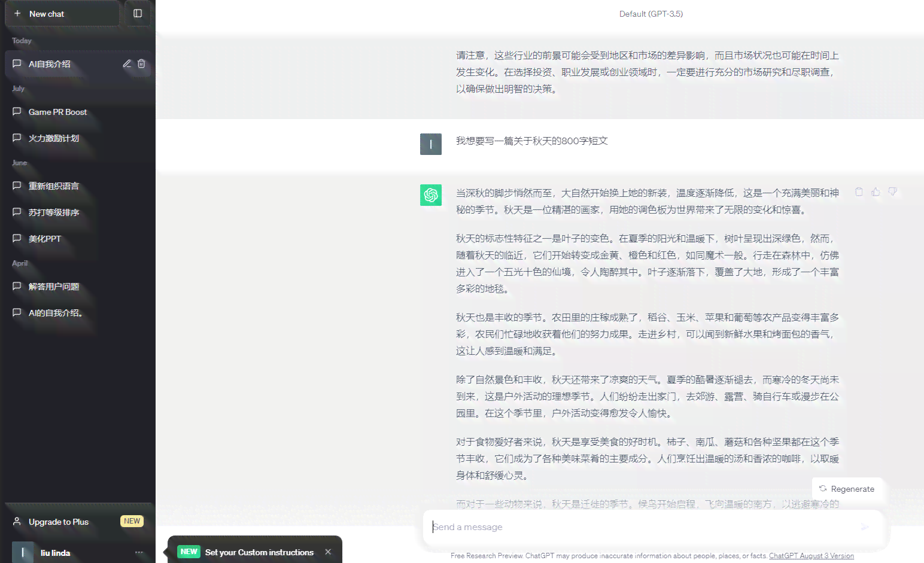Click the chat bubble icon beside 火力激励计划
This screenshot has height=563, width=924.
(x=17, y=138)
